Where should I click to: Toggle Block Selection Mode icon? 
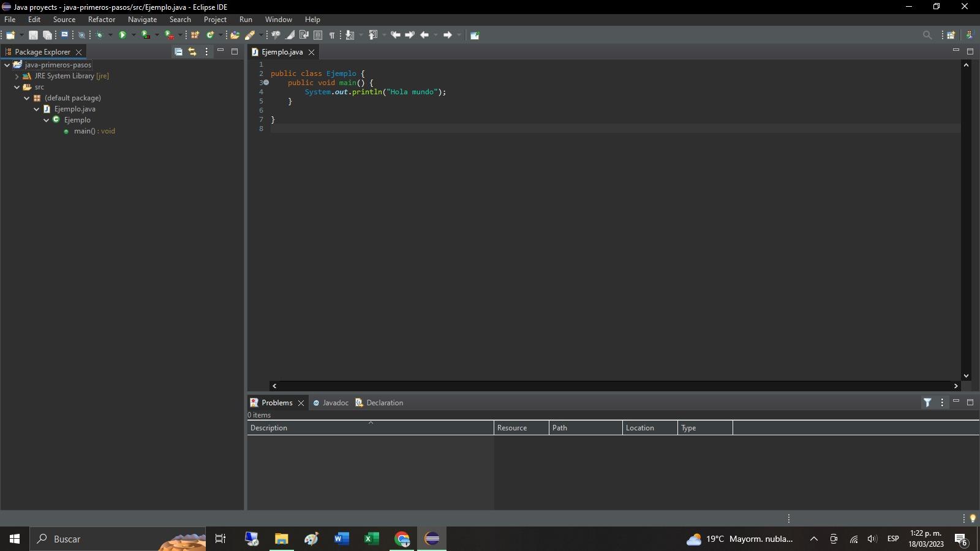pos(318,35)
